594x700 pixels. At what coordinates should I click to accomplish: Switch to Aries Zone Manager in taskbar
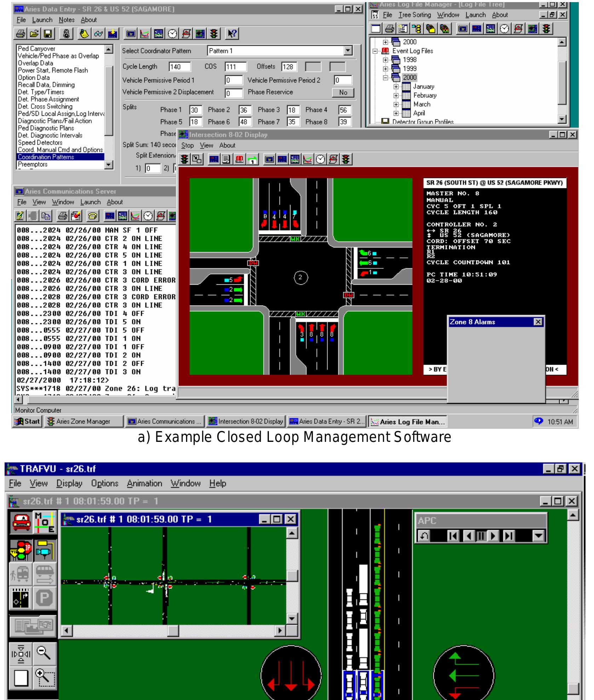[83, 421]
